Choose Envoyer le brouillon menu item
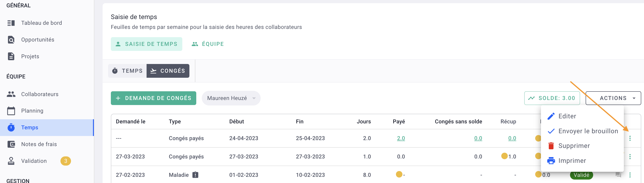 point(582,131)
